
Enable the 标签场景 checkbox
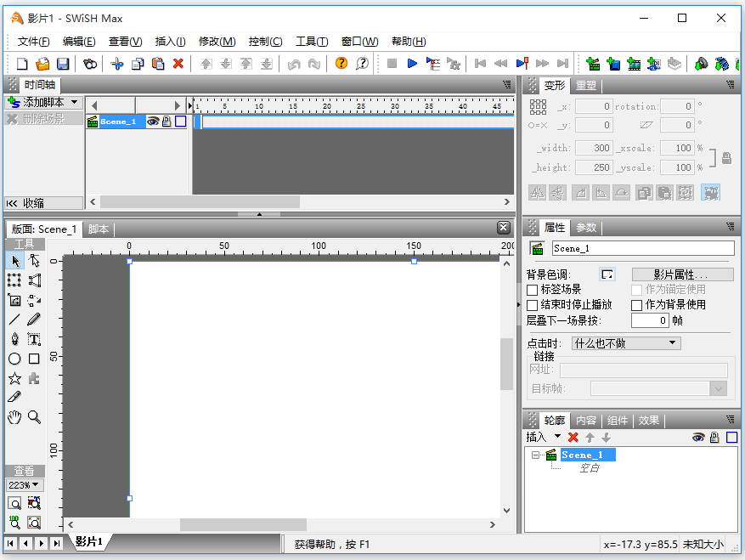pyautogui.click(x=533, y=290)
